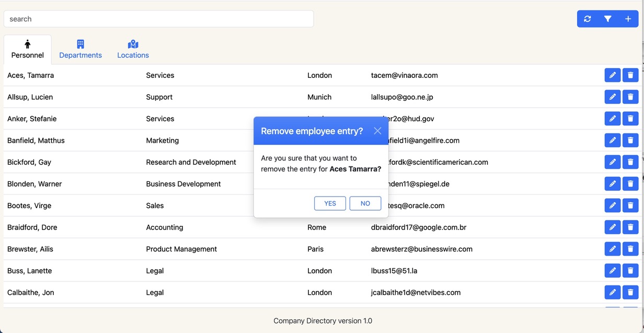The image size is (644, 333).
Task: Click pencil icon for Bickford, Gay
Action: tap(612, 162)
